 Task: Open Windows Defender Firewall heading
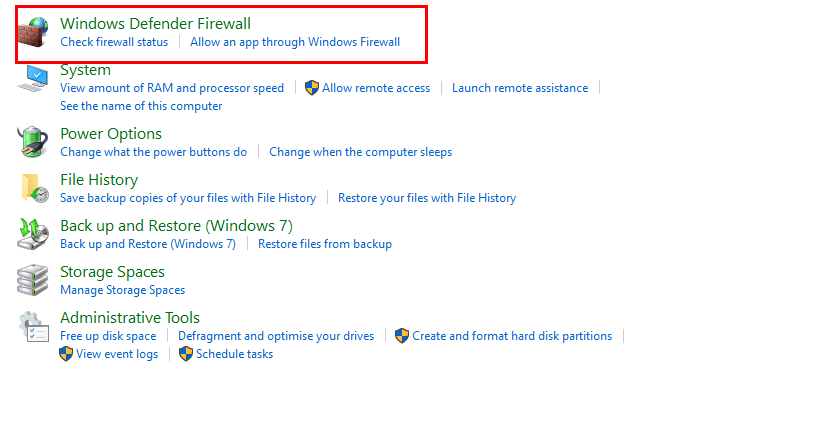(x=155, y=23)
